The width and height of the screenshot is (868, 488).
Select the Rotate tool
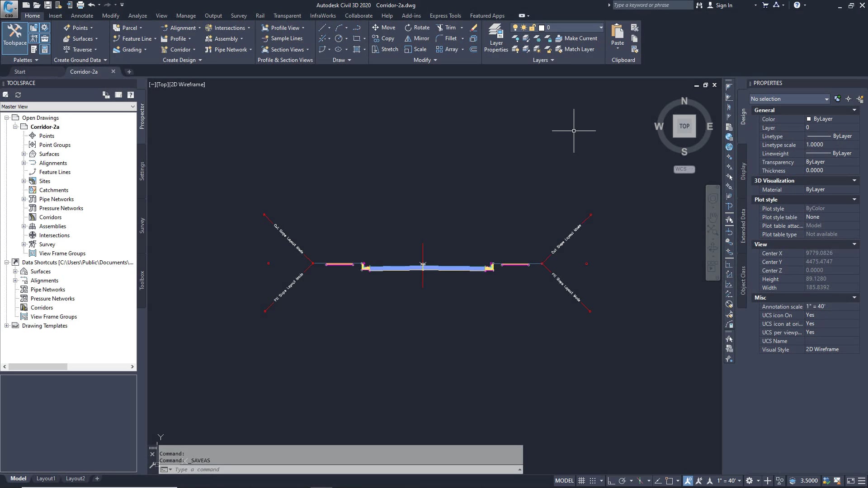tap(416, 27)
